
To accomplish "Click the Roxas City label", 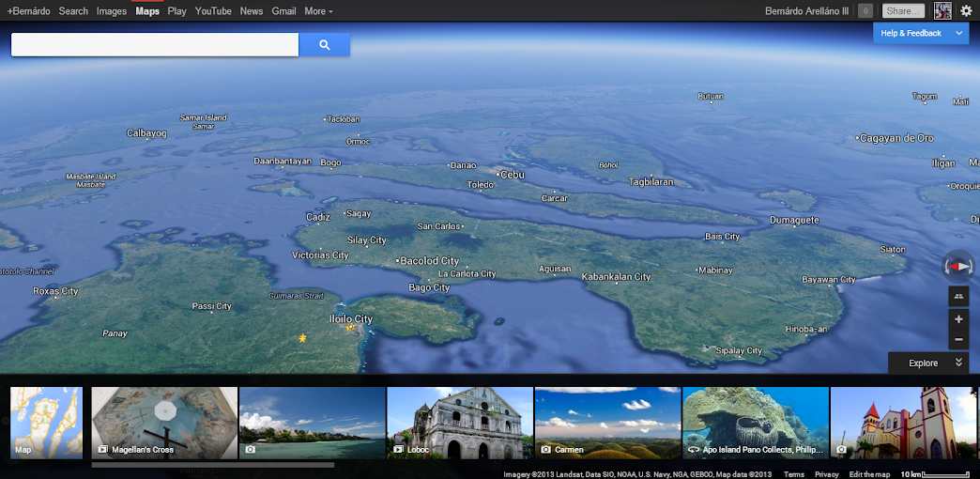I will (x=55, y=291).
